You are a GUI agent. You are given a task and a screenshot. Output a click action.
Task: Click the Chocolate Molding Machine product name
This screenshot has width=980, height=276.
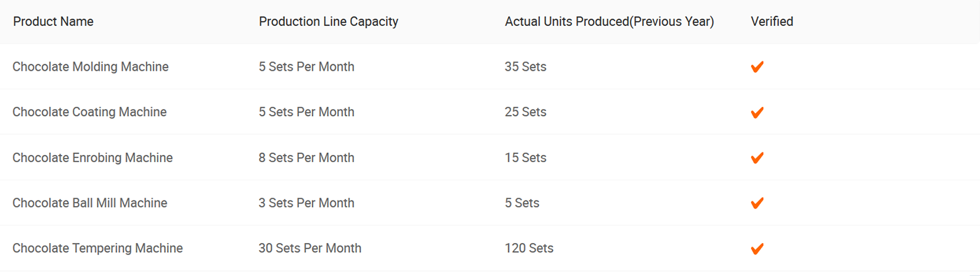tap(91, 67)
